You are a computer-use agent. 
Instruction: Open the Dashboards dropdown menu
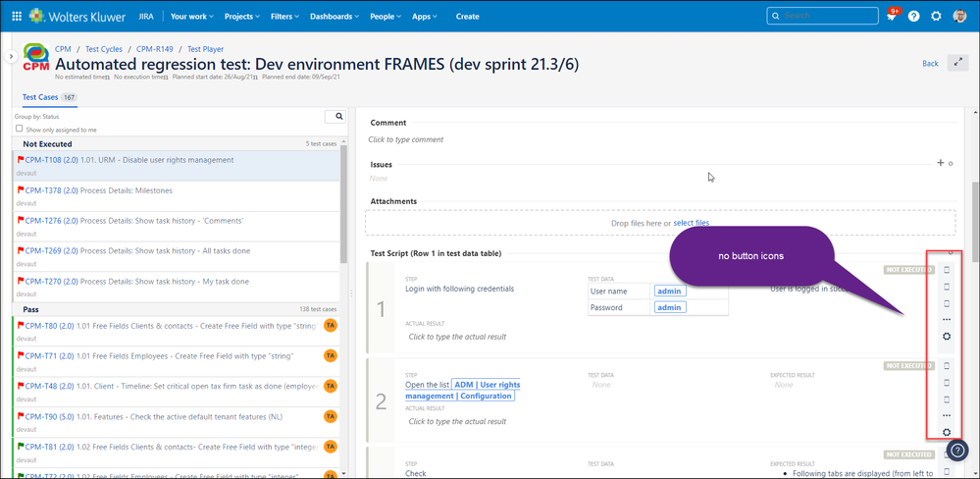[334, 17]
